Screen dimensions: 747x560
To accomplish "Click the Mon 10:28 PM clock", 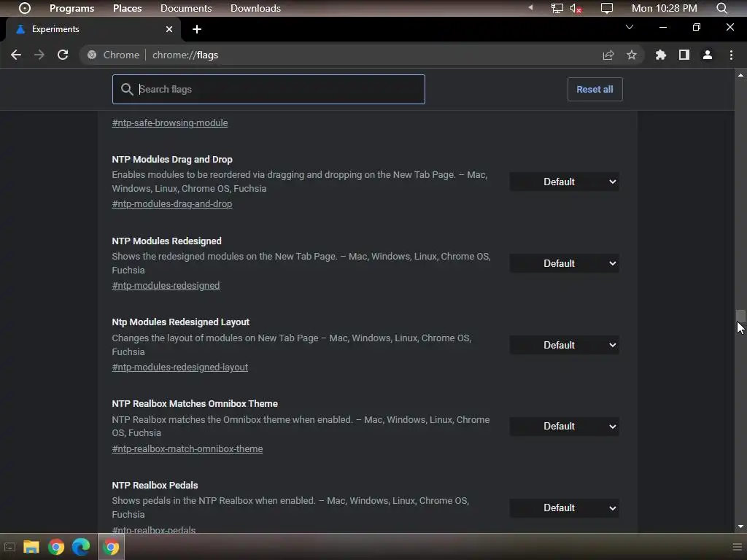I will tap(664, 8).
